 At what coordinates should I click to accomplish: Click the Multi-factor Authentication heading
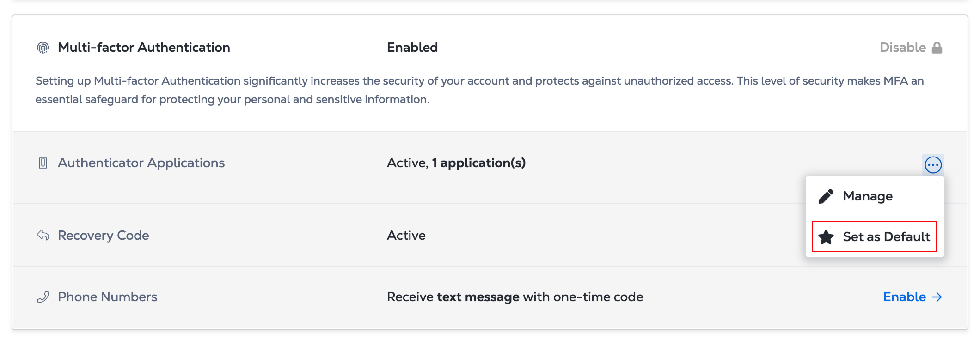pyautogui.click(x=144, y=48)
